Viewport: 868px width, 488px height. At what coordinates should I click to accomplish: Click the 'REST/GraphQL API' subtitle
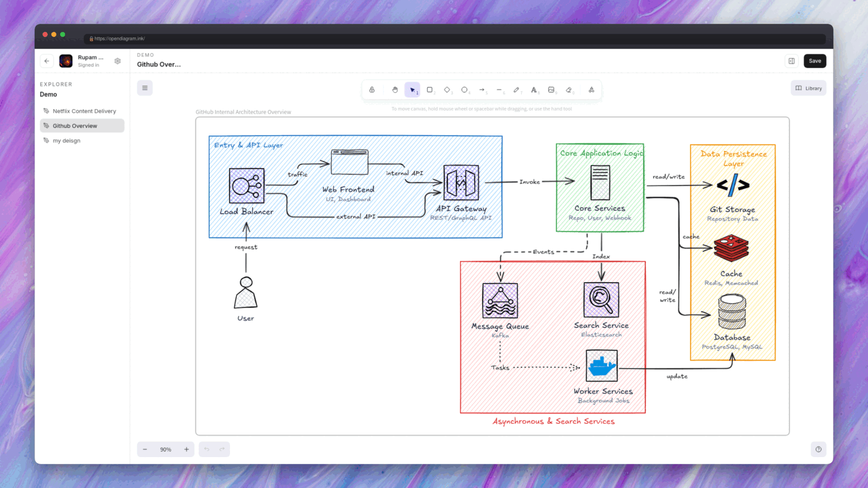pos(461,218)
